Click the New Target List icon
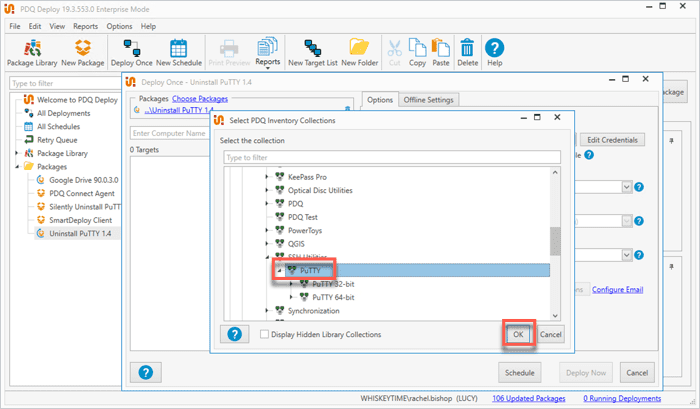700x409 pixels. pos(312,53)
